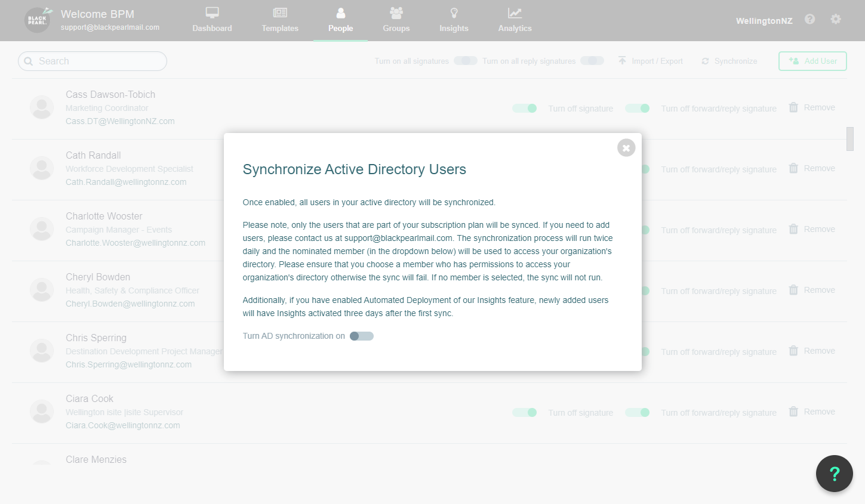Open the floating help button bottom right
This screenshot has width=865, height=504.
tap(834, 473)
